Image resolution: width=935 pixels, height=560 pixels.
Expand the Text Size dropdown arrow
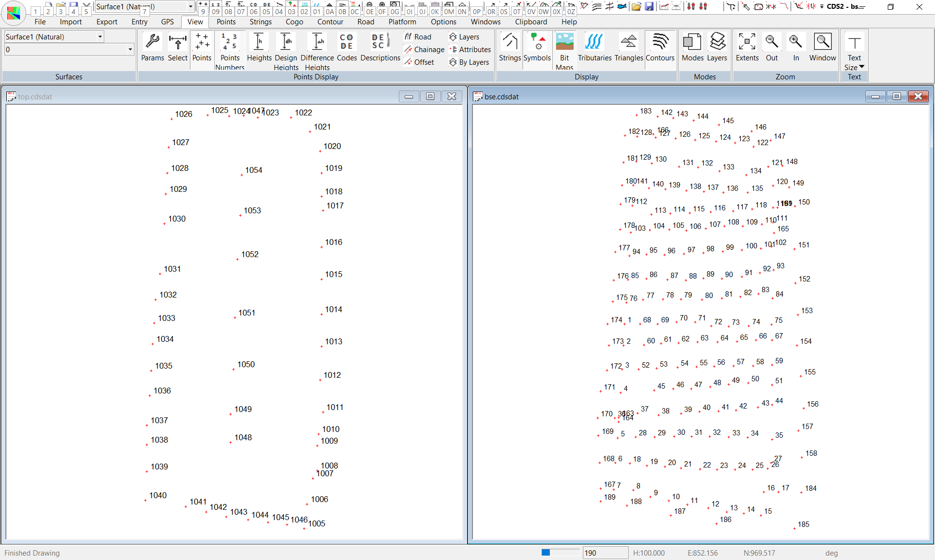pos(861,67)
